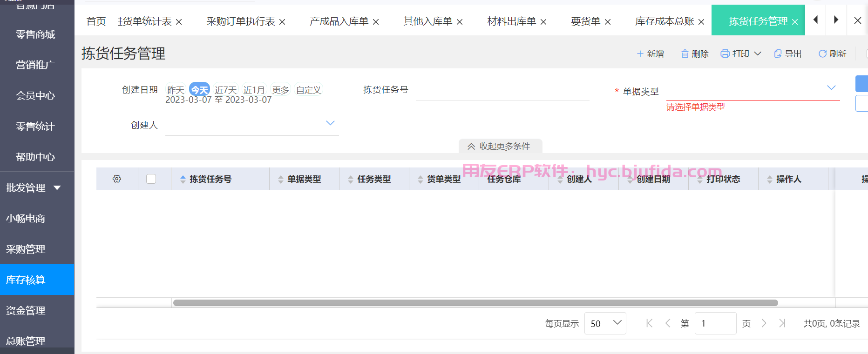Select the 今天 date filter

tap(200, 90)
